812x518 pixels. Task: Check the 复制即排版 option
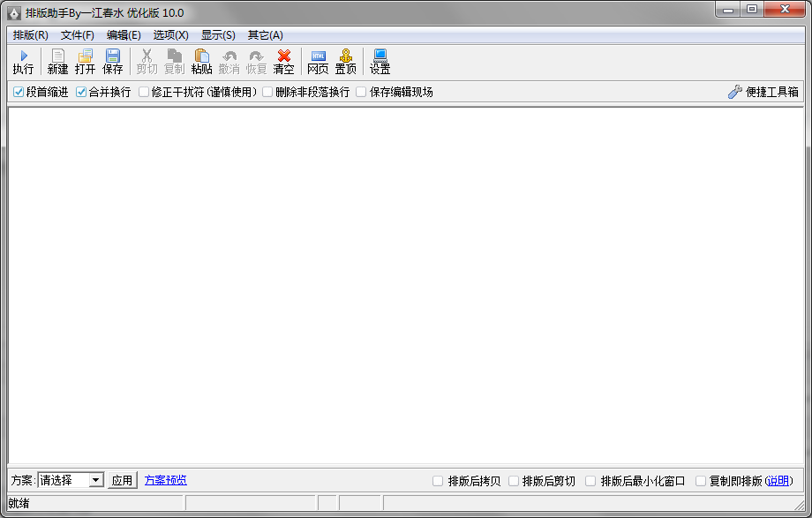(x=701, y=481)
